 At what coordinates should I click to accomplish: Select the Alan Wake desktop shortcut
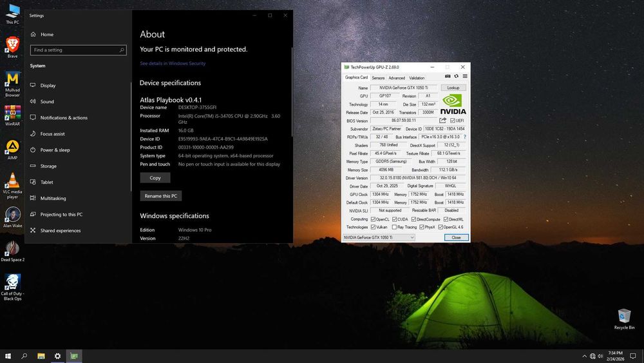[12, 217]
